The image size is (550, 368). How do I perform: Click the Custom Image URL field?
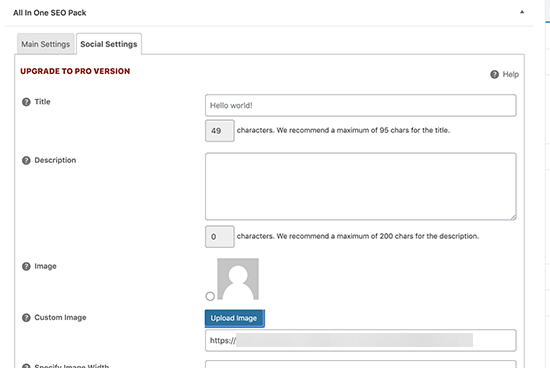click(361, 340)
